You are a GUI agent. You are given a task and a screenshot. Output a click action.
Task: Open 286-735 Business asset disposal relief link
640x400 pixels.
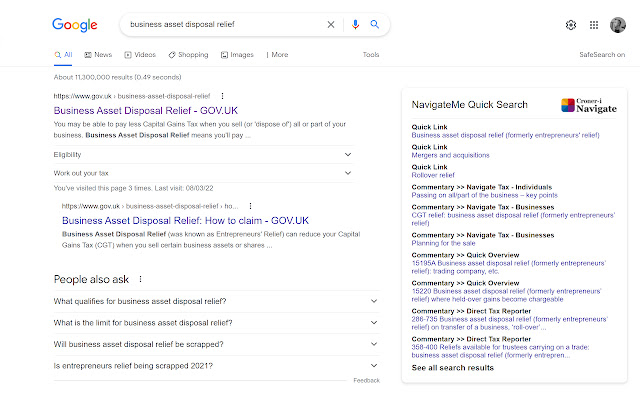point(509,323)
